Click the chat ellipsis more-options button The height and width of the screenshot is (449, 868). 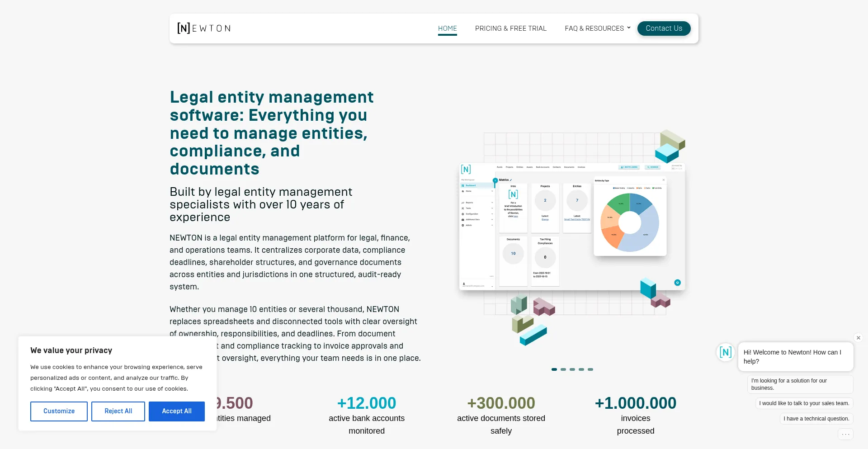click(x=845, y=434)
